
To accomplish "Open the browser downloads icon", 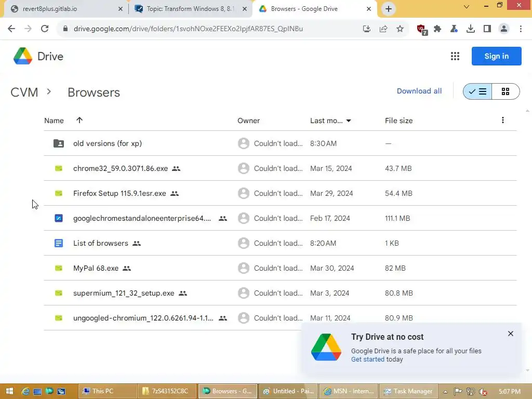I will [471, 29].
